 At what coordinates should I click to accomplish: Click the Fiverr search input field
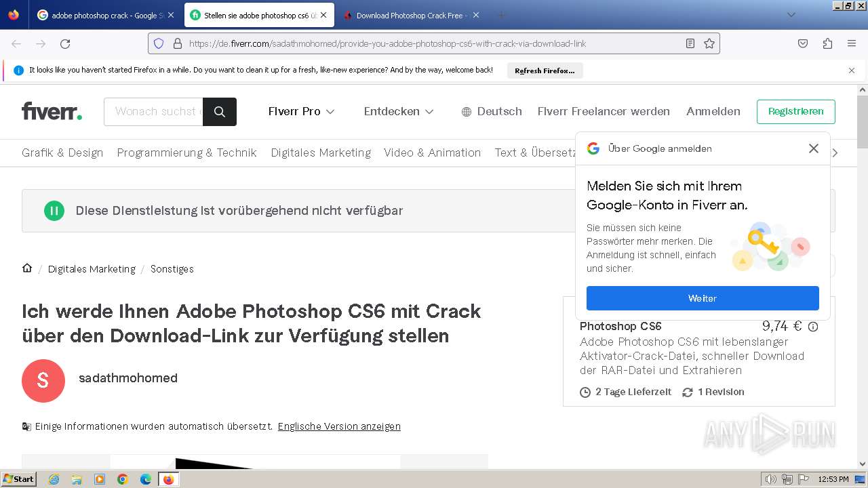click(153, 112)
